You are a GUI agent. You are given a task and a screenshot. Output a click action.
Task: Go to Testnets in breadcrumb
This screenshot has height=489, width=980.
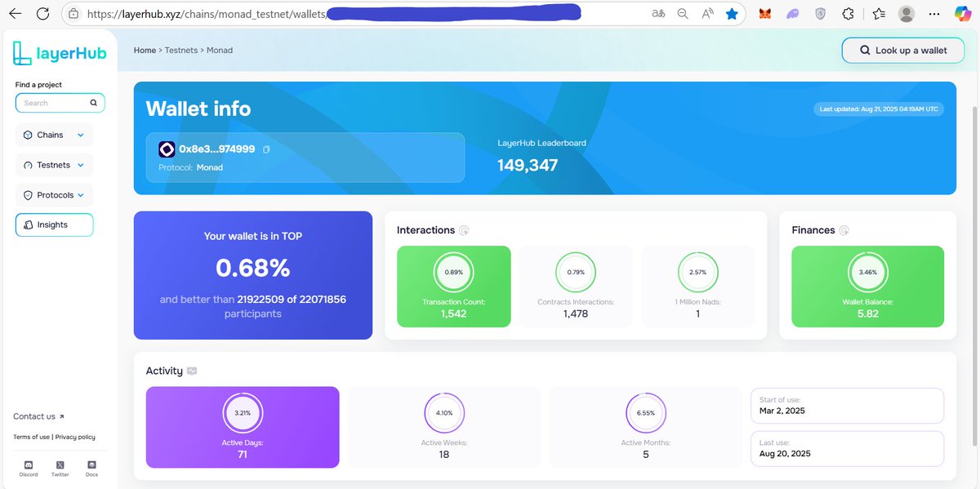point(183,50)
